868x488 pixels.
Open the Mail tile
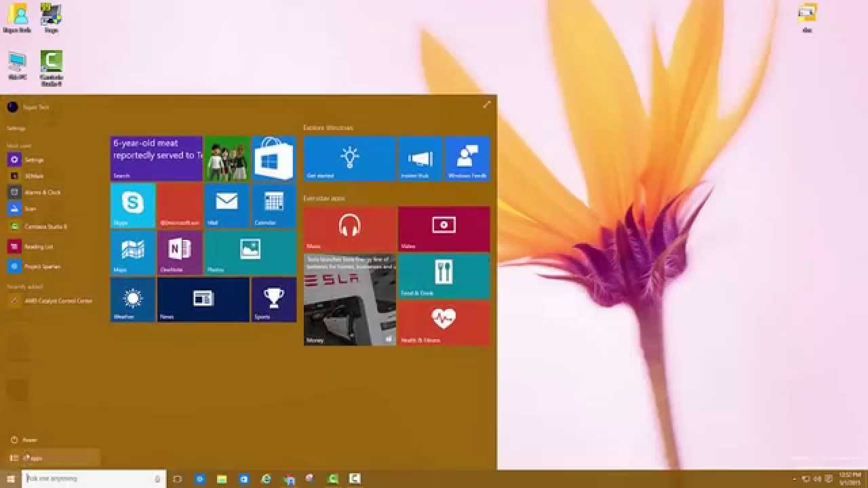coord(226,205)
